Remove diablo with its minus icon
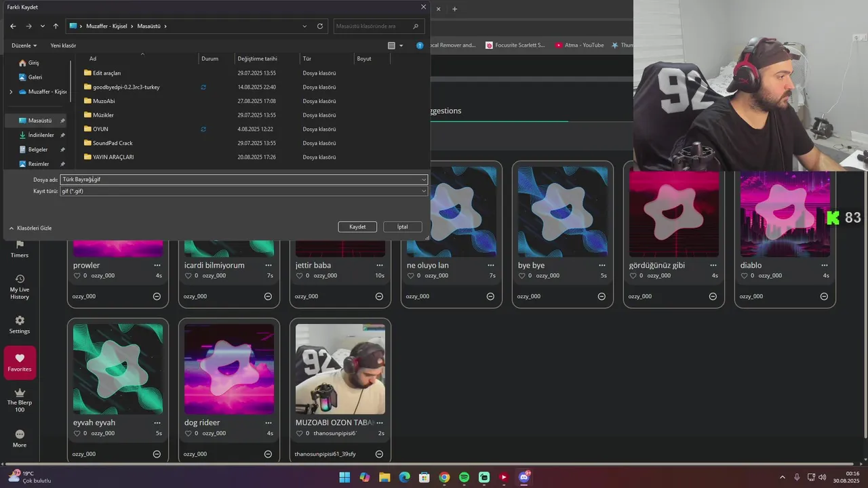Viewport: 868px width, 488px height. point(824,296)
